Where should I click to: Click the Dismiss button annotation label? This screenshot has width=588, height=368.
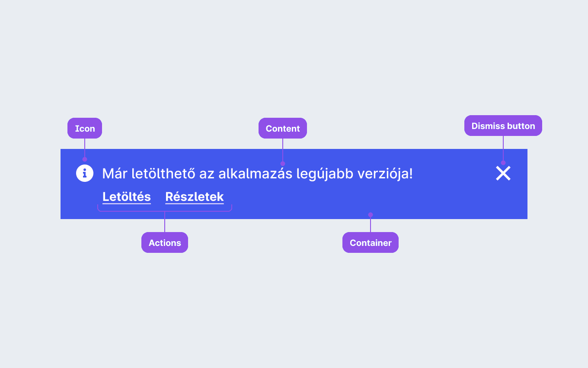[503, 126]
